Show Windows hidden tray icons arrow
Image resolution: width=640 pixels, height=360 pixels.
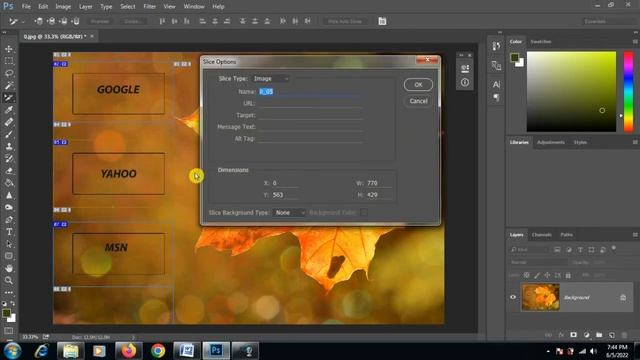point(548,351)
